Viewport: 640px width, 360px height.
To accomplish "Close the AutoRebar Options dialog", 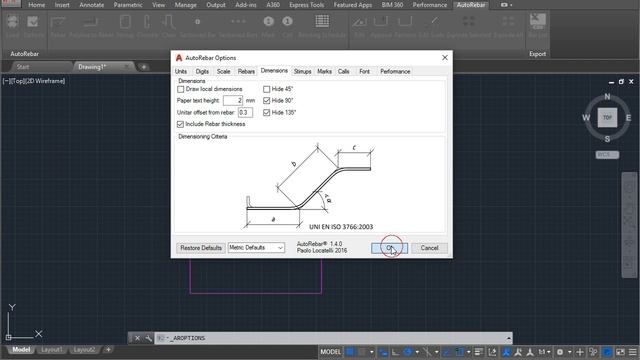I will tap(445, 58).
